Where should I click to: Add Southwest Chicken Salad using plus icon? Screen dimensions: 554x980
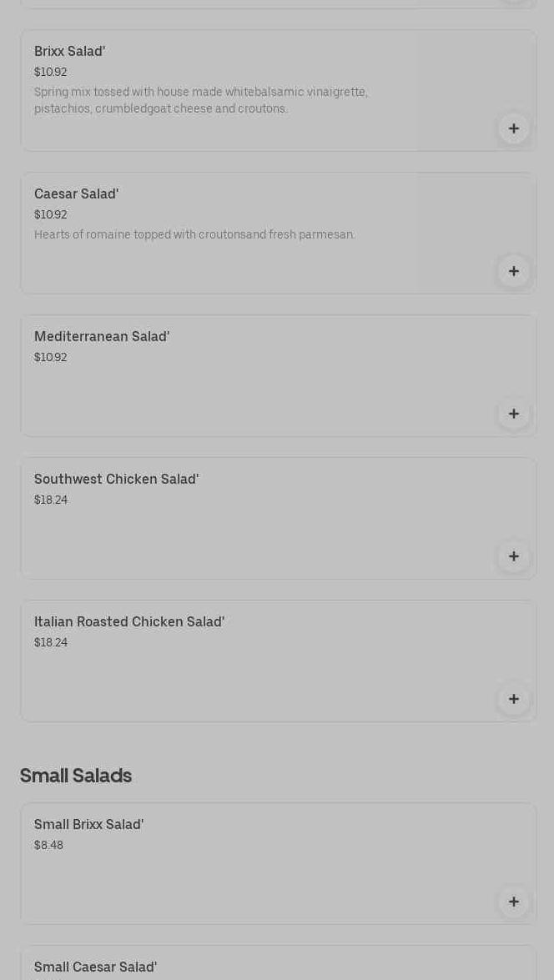click(514, 556)
